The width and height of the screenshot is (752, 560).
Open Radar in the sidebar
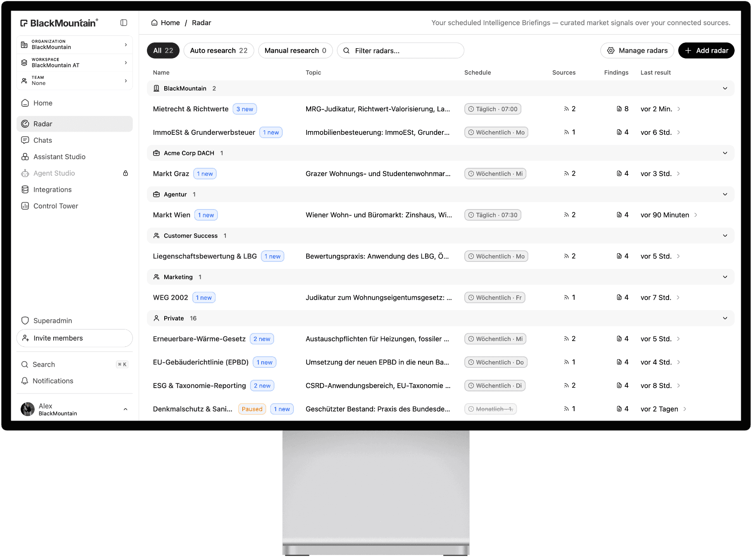[75, 124]
